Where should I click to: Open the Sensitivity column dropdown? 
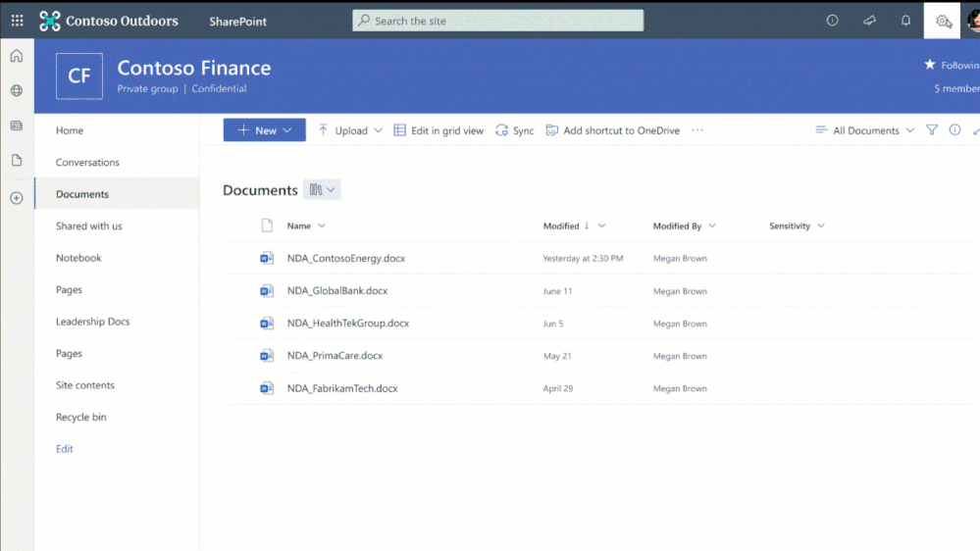tap(821, 225)
